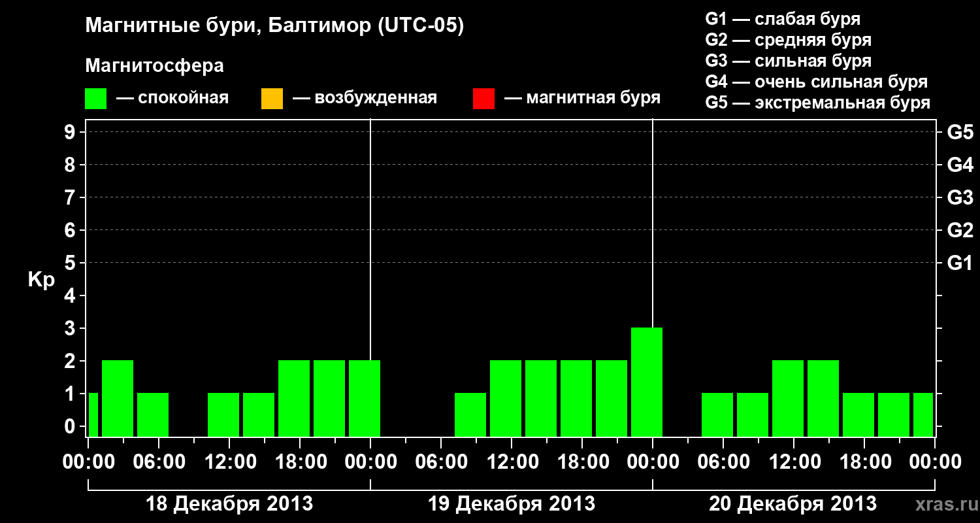Click the right-axis 'G3' scale label
Screen dimensions: 980x523
pos(960,197)
